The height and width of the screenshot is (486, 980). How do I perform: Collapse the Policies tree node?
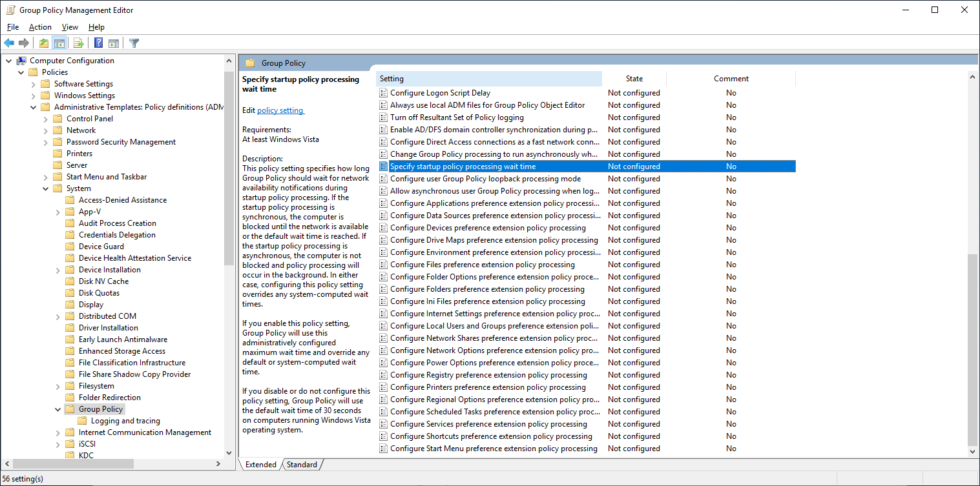[21, 72]
